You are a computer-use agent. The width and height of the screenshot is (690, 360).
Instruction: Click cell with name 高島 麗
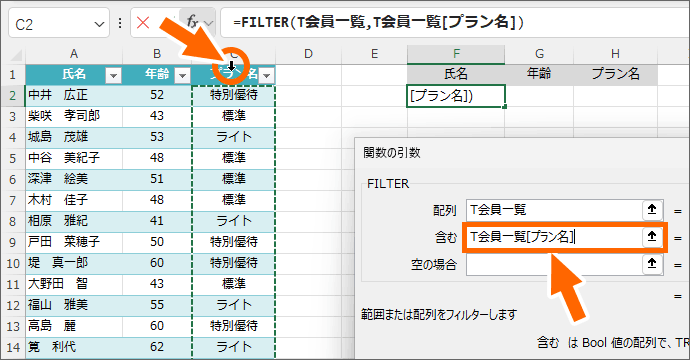click(x=73, y=326)
